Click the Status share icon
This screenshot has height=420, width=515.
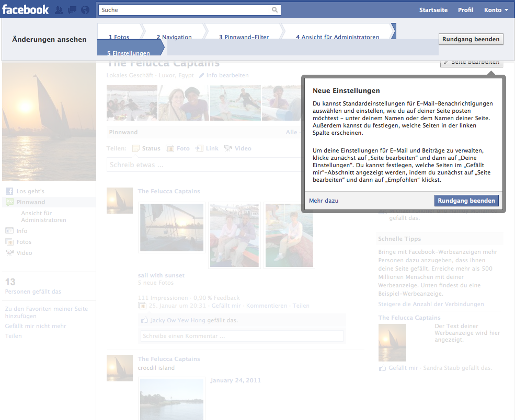coord(135,149)
